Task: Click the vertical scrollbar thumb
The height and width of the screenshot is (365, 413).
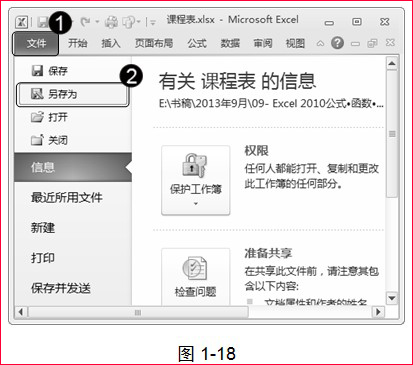Action: pos(392,134)
